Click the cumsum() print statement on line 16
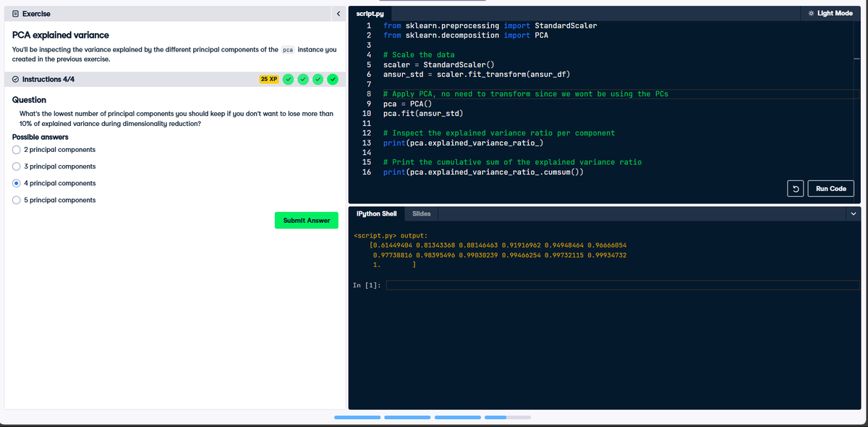 [483, 172]
